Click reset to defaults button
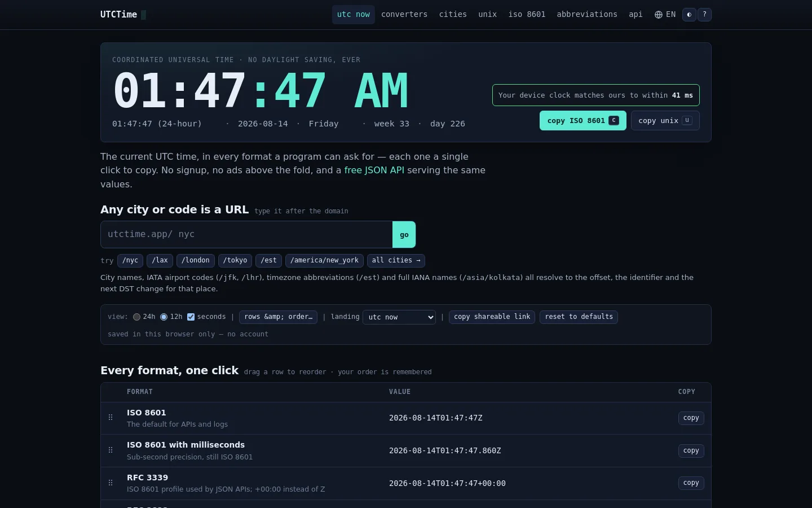The width and height of the screenshot is (812, 508). 579,317
